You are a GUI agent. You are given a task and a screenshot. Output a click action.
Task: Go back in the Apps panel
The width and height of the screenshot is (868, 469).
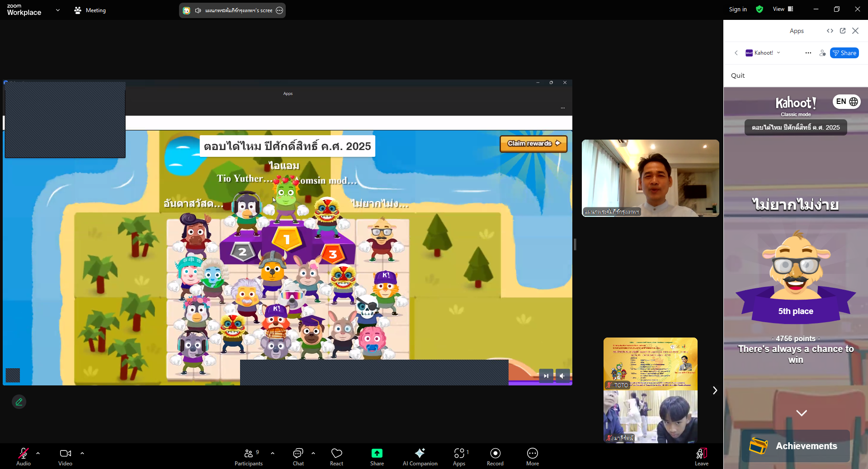coord(736,53)
